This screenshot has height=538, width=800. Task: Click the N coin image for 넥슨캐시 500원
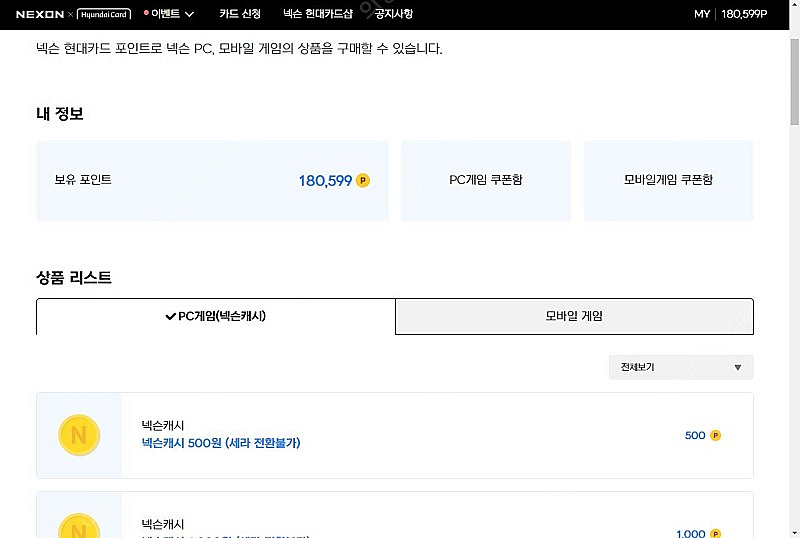[79, 435]
